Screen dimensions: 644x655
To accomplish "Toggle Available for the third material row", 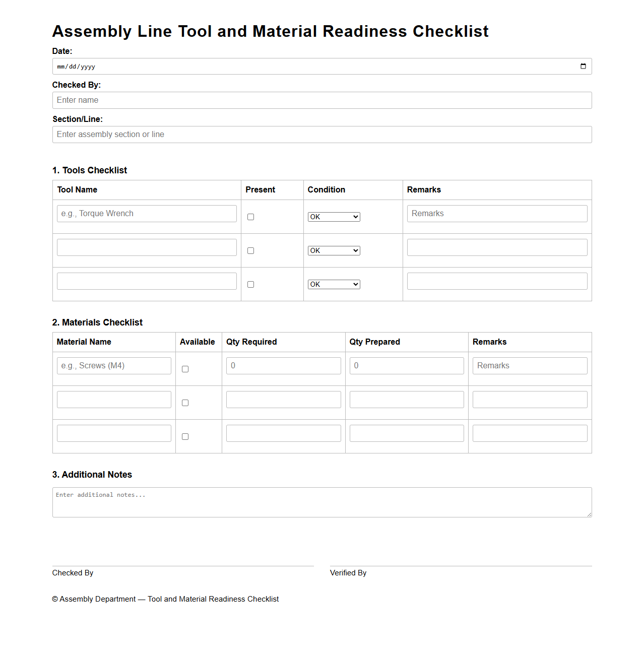I will click(x=185, y=436).
